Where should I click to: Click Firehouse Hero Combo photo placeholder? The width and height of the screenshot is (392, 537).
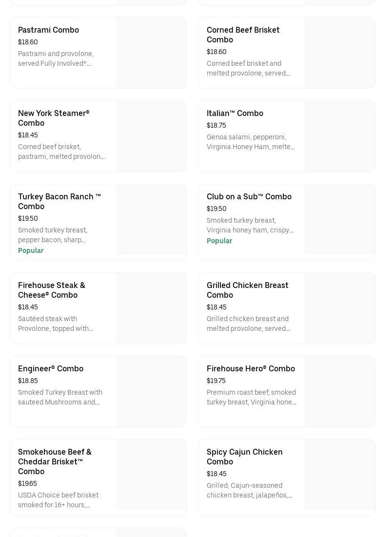[x=339, y=392]
